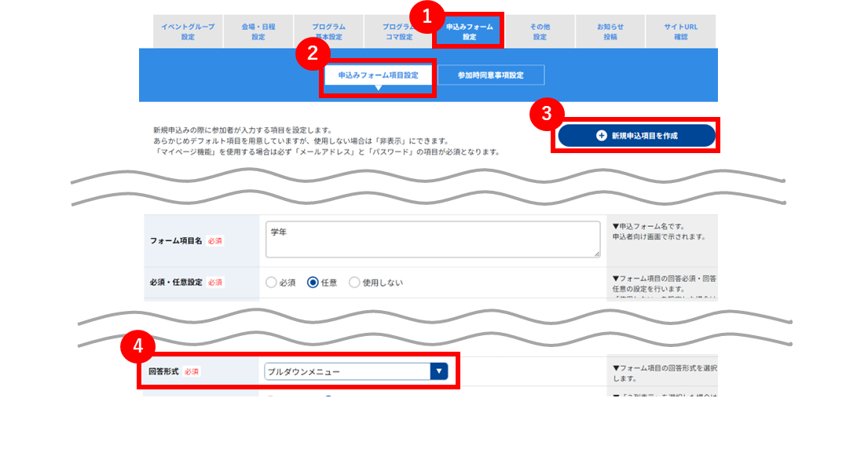
Task: Open the 申込みフォーム設定 tab
Action: [470, 31]
